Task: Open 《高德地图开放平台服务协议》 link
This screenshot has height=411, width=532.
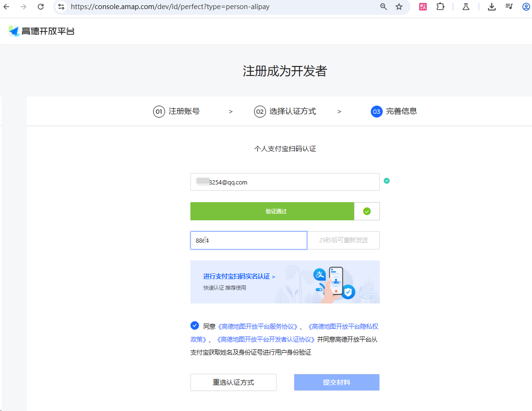Action: pyautogui.click(x=258, y=326)
